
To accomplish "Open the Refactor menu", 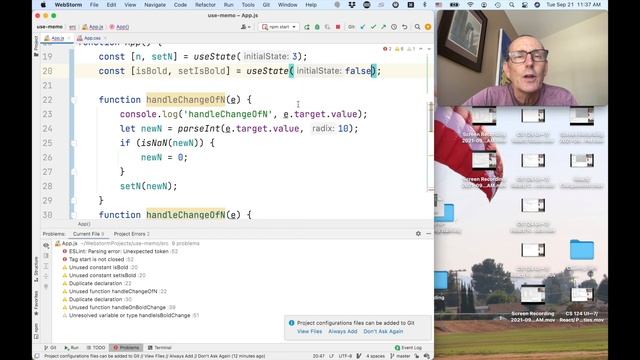I will click(x=205, y=4).
